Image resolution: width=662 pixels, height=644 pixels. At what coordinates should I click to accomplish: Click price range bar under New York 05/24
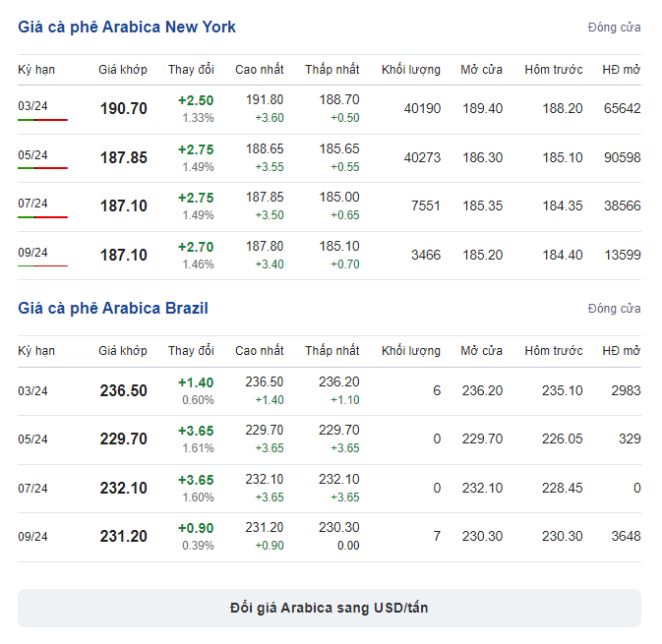tap(42, 168)
